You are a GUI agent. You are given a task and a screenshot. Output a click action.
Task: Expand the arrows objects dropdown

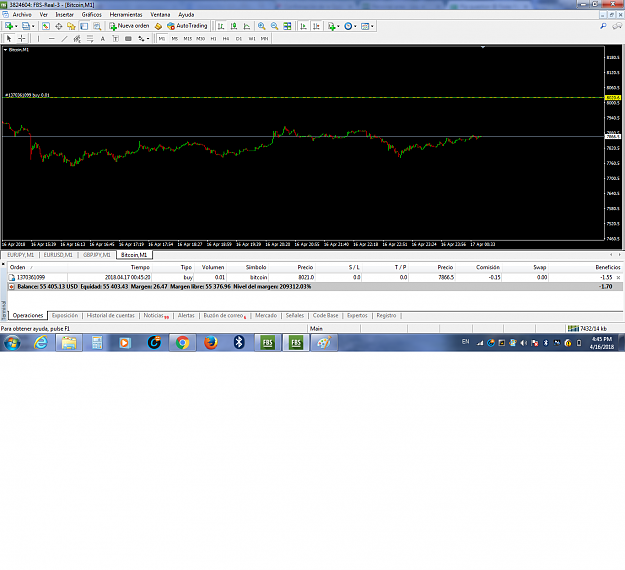pos(148,39)
